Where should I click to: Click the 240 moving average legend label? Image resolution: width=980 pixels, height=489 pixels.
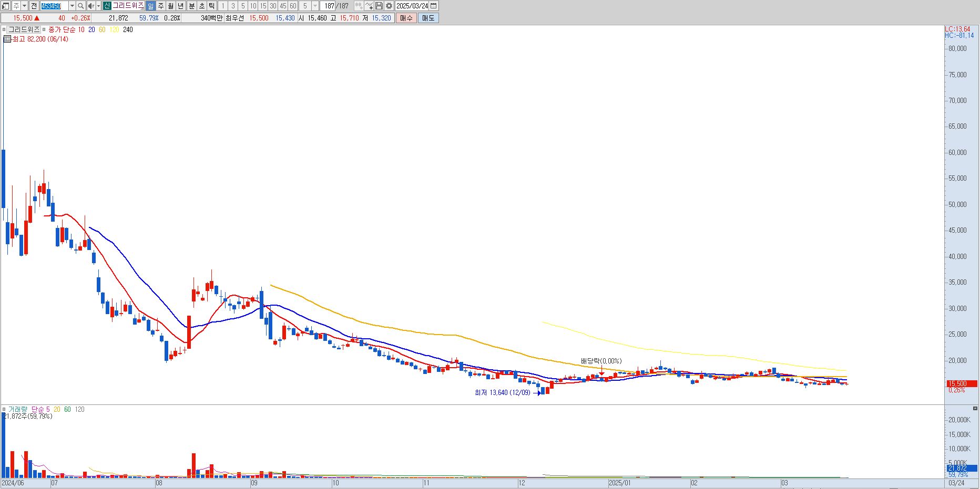(x=128, y=29)
